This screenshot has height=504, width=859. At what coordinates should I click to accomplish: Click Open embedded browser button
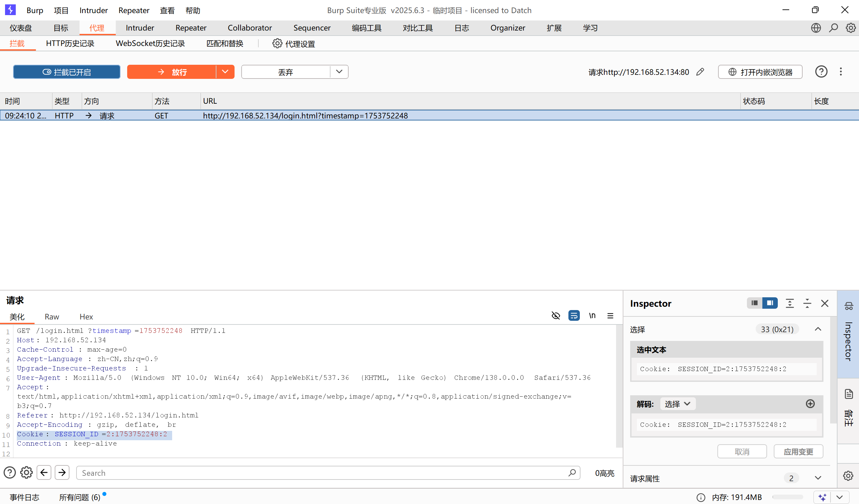tap(760, 72)
